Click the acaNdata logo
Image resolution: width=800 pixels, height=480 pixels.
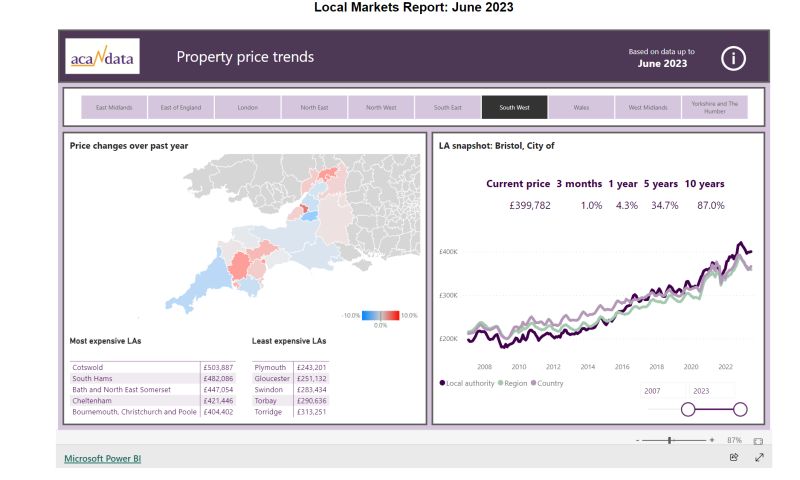click(102, 57)
